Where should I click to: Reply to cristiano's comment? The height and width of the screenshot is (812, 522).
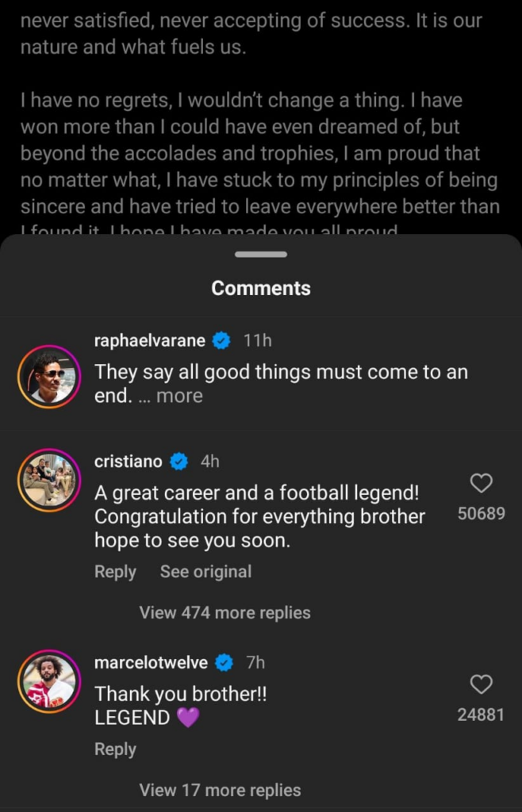tap(115, 572)
